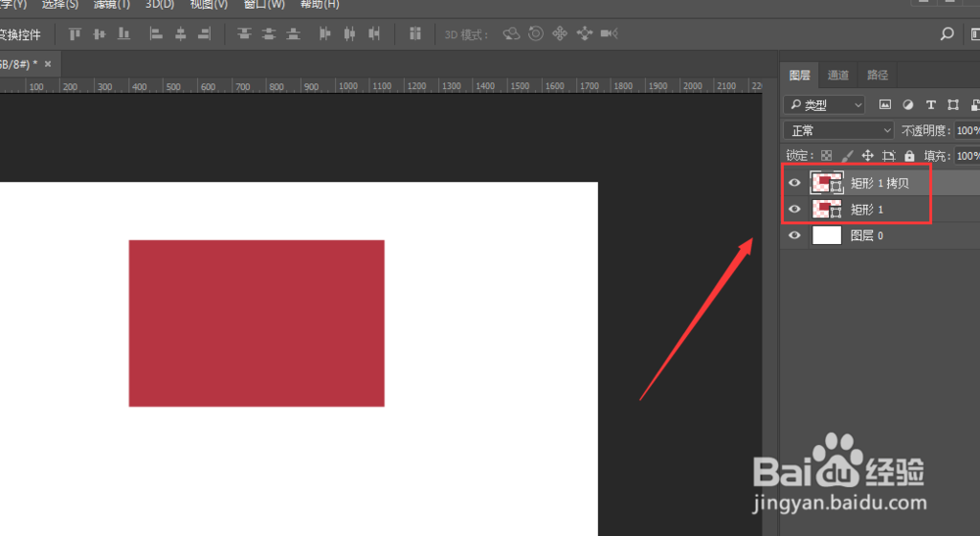Image resolution: width=980 pixels, height=536 pixels.
Task: Open the 3D(D) menu
Action: click(160, 4)
